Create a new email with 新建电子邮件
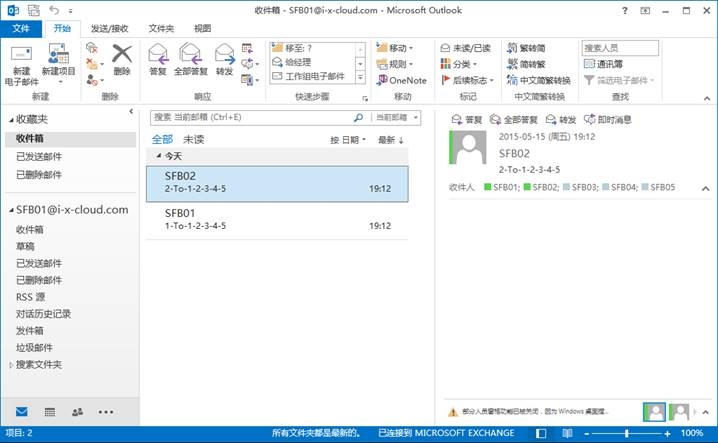This screenshot has width=718, height=443. tap(22, 66)
